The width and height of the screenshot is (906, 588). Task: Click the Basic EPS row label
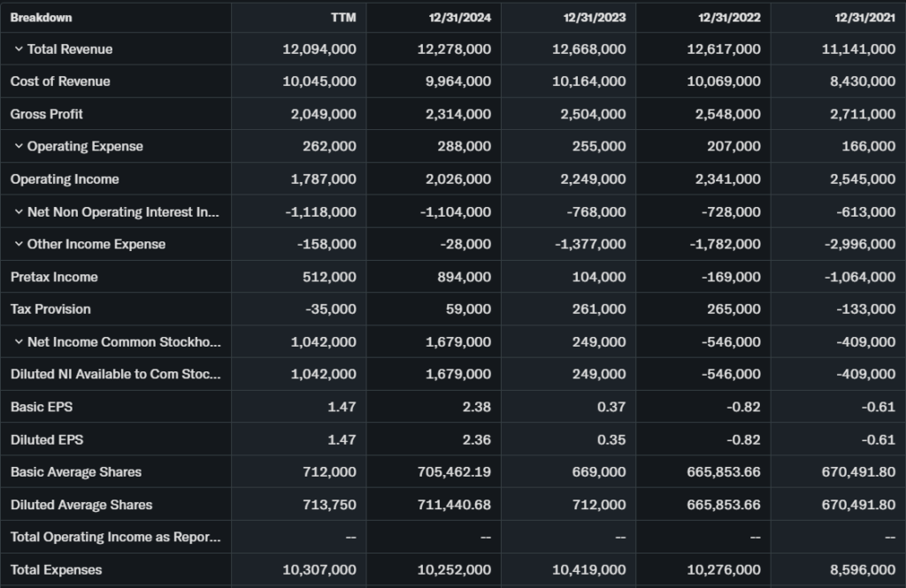[x=40, y=407]
